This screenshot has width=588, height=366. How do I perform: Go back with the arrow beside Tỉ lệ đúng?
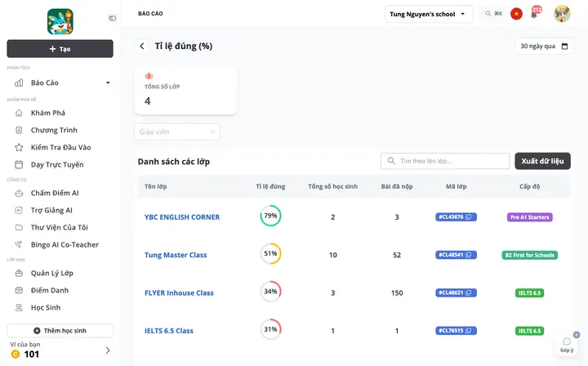coord(142,46)
